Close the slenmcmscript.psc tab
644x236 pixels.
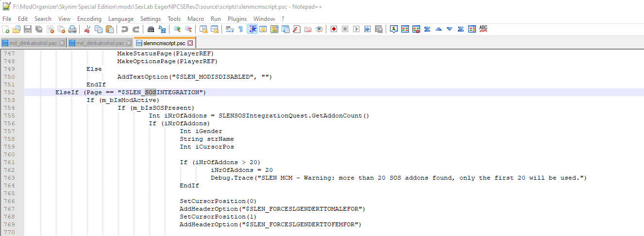(x=190, y=43)
